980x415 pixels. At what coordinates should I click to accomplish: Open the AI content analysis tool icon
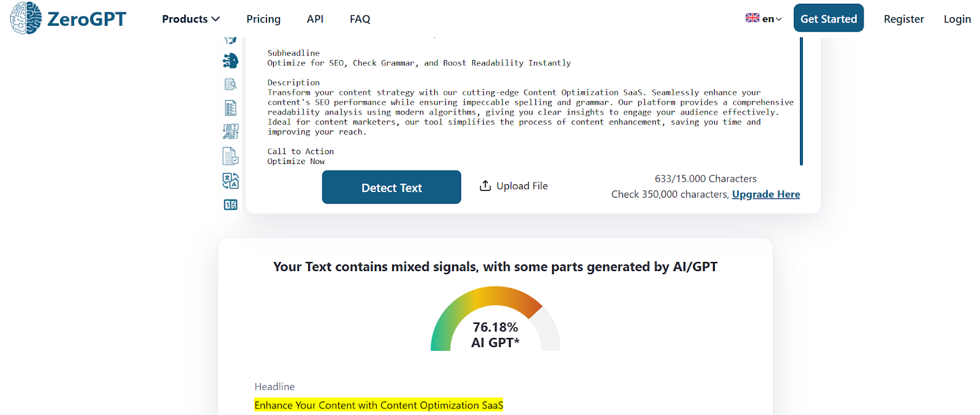click(x=230, y=130)
